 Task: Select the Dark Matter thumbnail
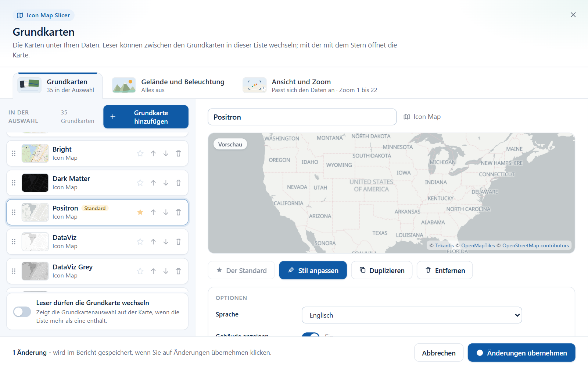tap(35, 183)
